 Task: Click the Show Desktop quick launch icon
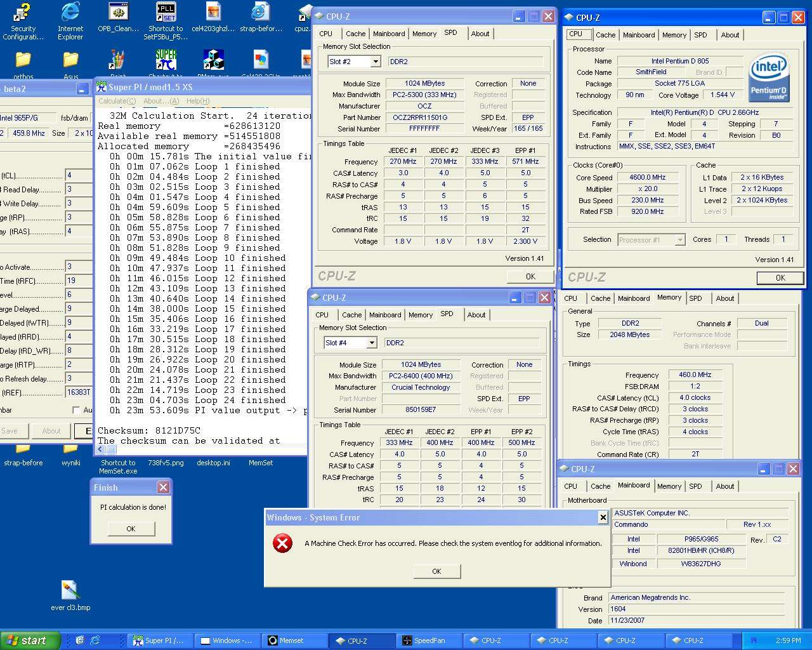pos(80,640)
